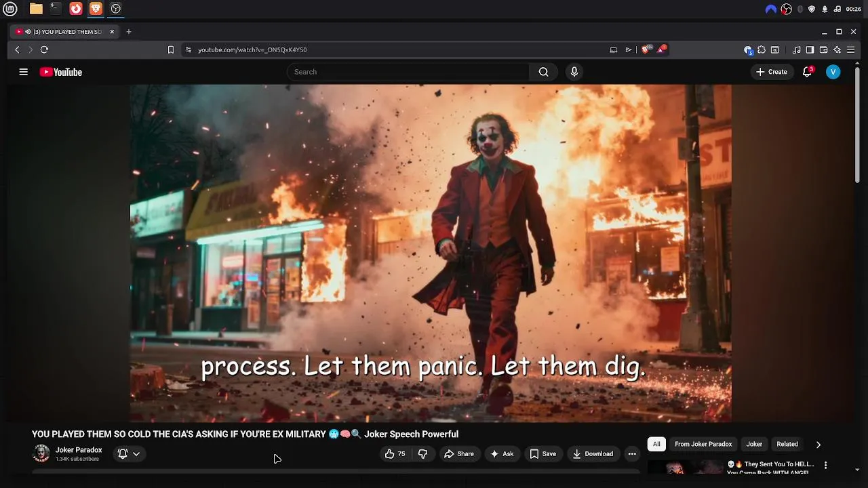
Task: Click the clock showing 00:26
Action: [x=854, y=9]
